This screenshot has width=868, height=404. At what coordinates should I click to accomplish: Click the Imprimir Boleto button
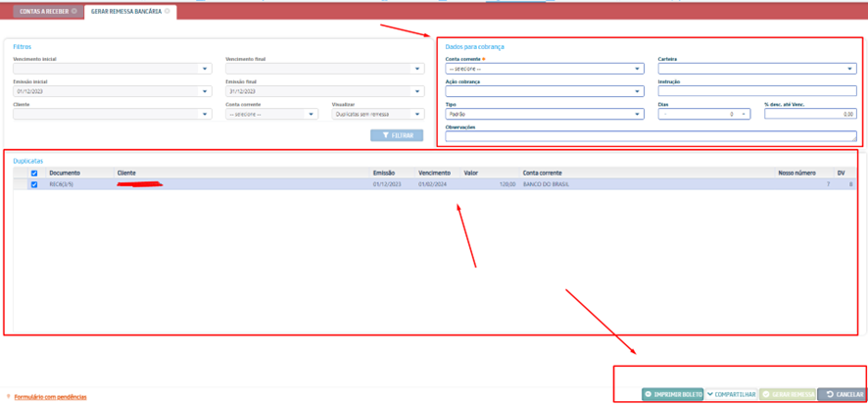(672, 394)
